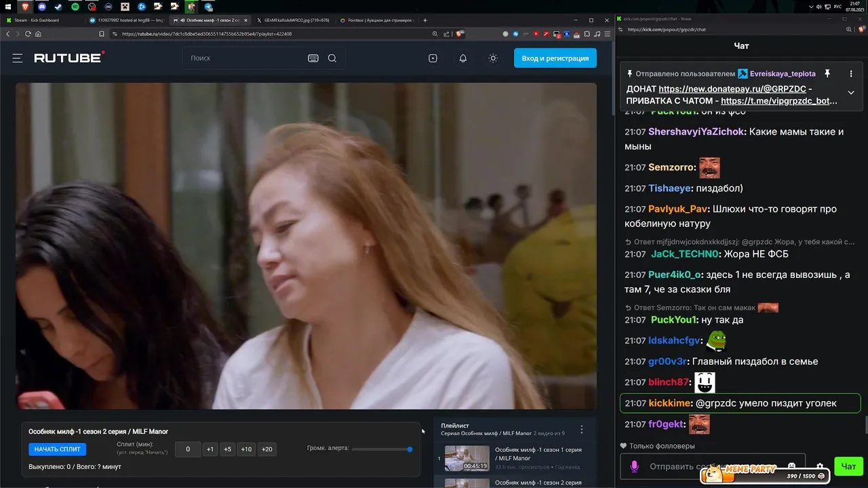Add +20 minutes to split
Screen dimensions: 868x488
click(x=267, y=449)
